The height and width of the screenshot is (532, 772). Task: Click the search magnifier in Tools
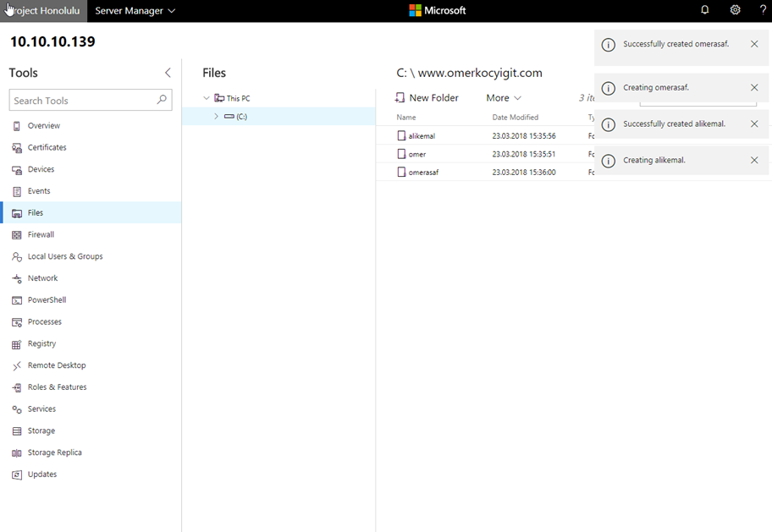(162, 100)
